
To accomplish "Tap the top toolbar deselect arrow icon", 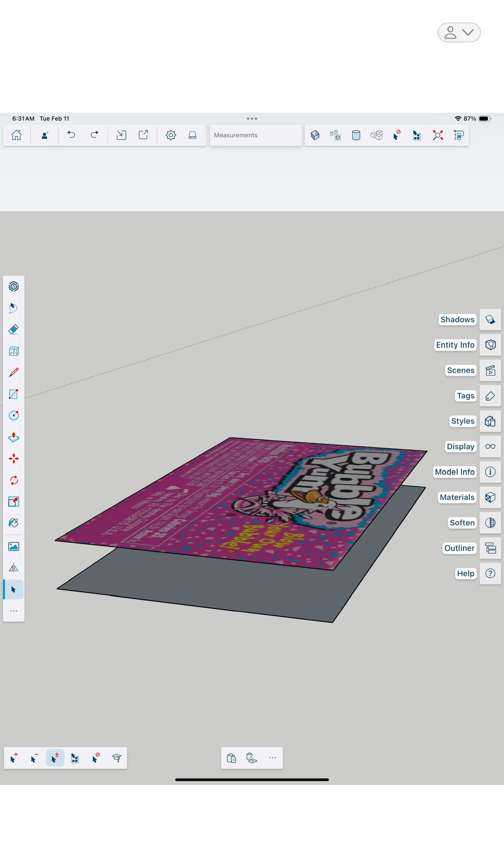I will coord(397,135).
